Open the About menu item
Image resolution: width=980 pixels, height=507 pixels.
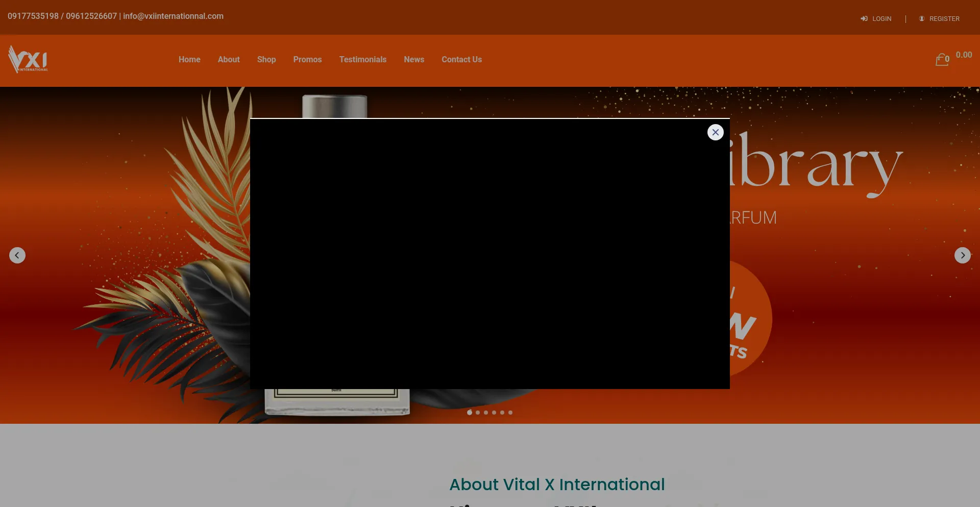point(229,60)
